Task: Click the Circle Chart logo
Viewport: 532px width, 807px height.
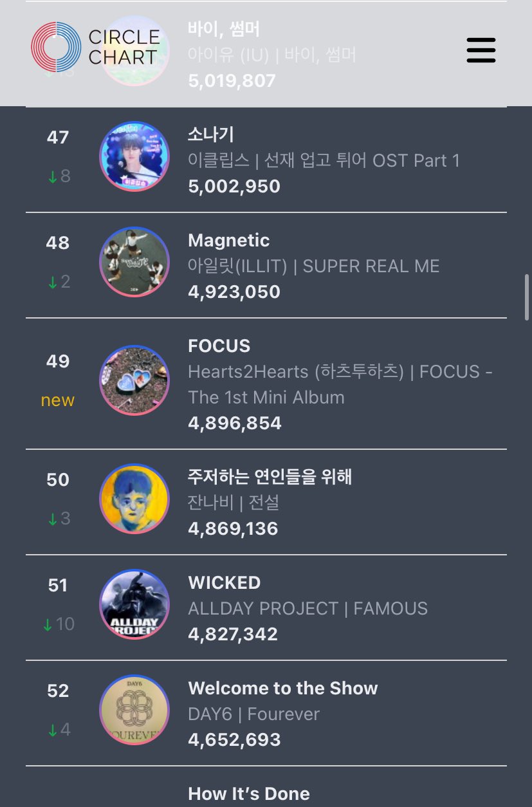Action: pyautogui.click(x=95, y=47)
